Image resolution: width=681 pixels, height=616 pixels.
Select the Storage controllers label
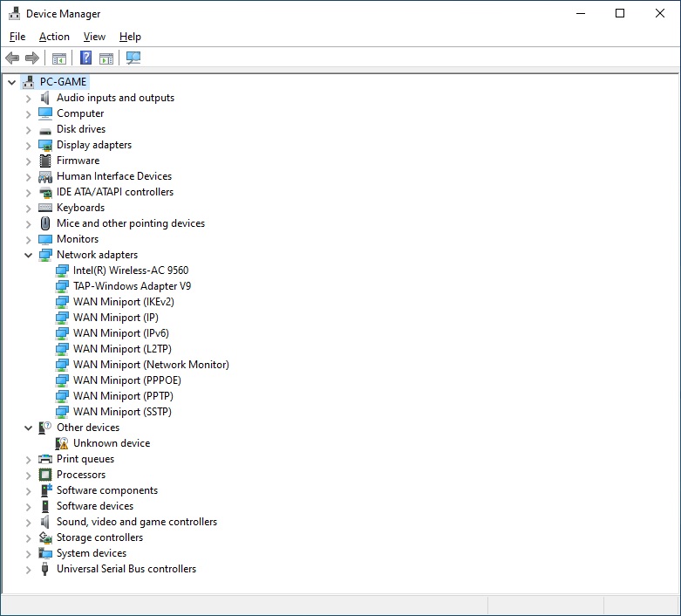point(100,537)
